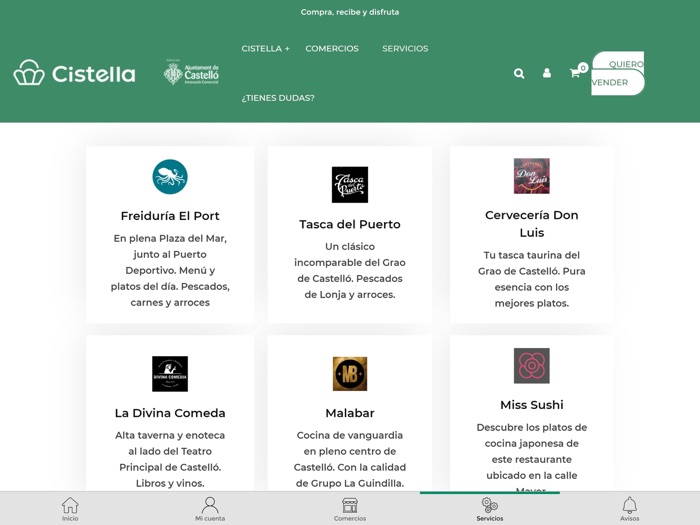The height and width of the screenshot is (525, 700).
Task: Open search with the magnifier icon
Action: [x=519, y=73]
